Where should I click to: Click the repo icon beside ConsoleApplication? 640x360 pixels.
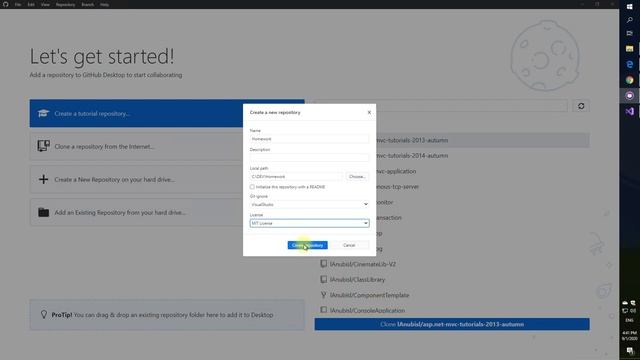(324, 310)
